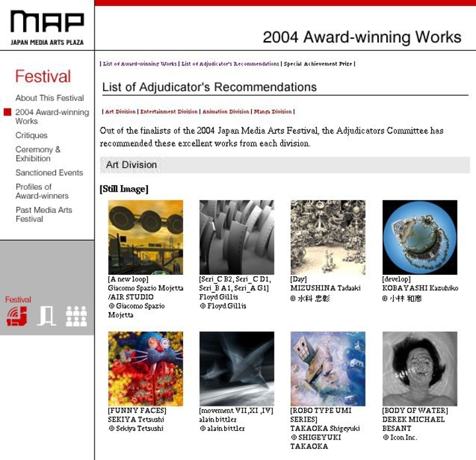This screenshot has width=476, height=460.
Task: Click the © Icon Inc. copyright text
Action: point(400,438)
